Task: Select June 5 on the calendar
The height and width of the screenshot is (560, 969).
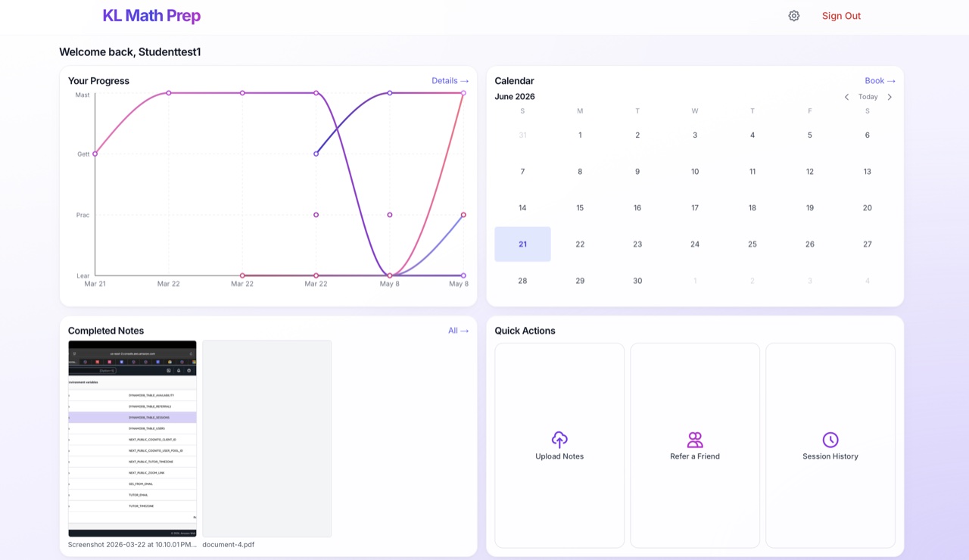Action: [810, 135]
